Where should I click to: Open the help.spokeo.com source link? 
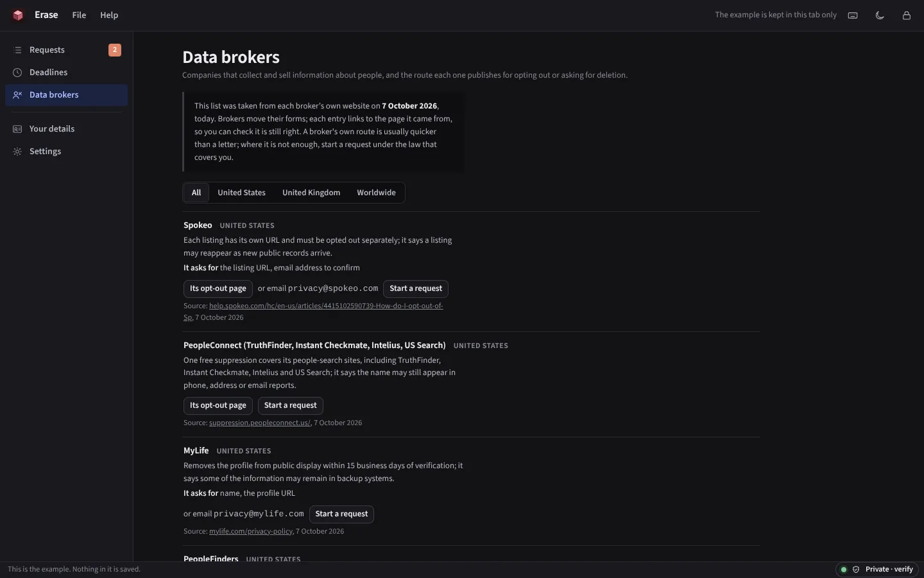[313, 311]
